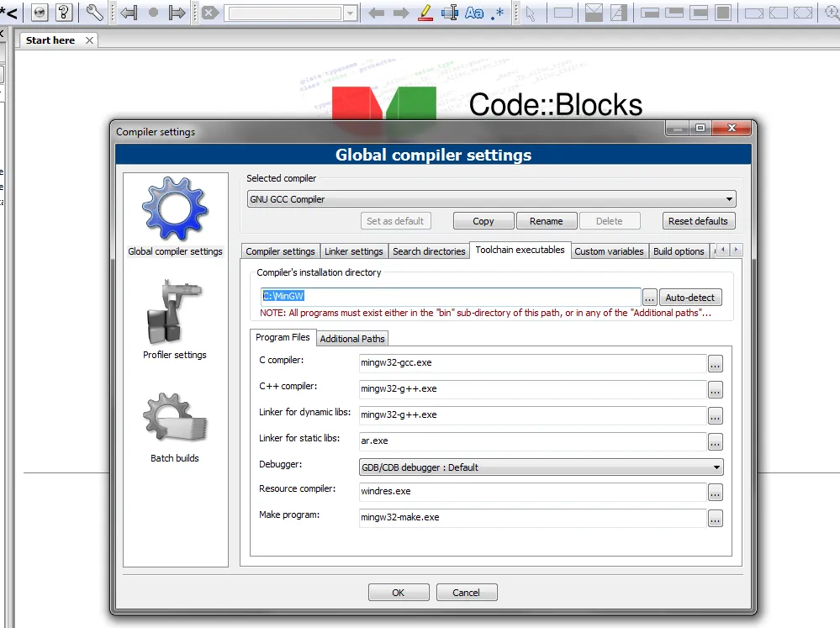Browse for the make program executable
The width and height of the screenshot is (840, 628).
click(716, 519)
